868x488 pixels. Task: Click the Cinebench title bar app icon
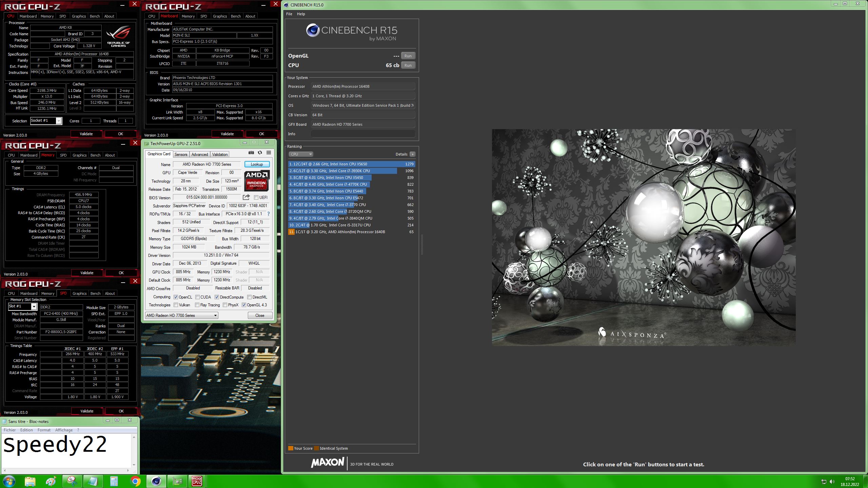[286, 5]
